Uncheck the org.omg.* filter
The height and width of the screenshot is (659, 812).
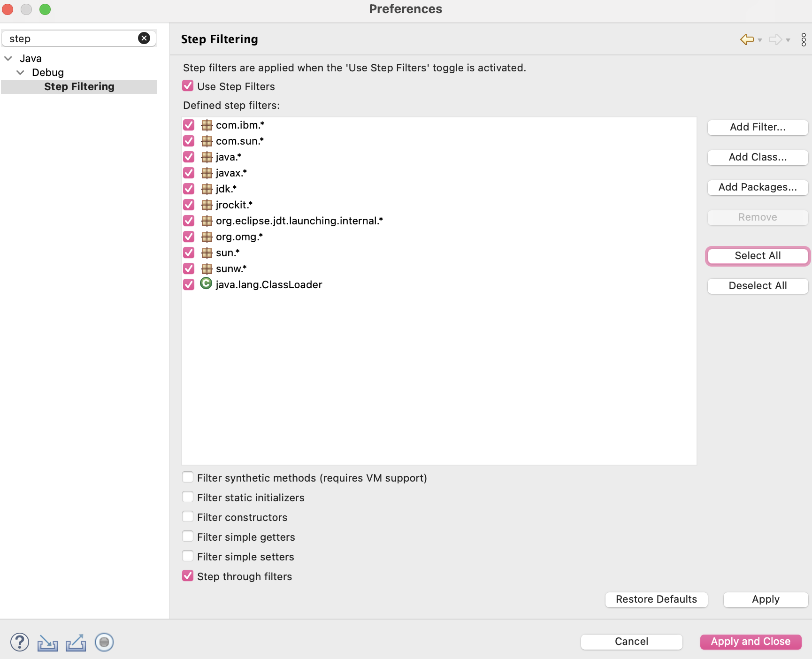(189, 237)
